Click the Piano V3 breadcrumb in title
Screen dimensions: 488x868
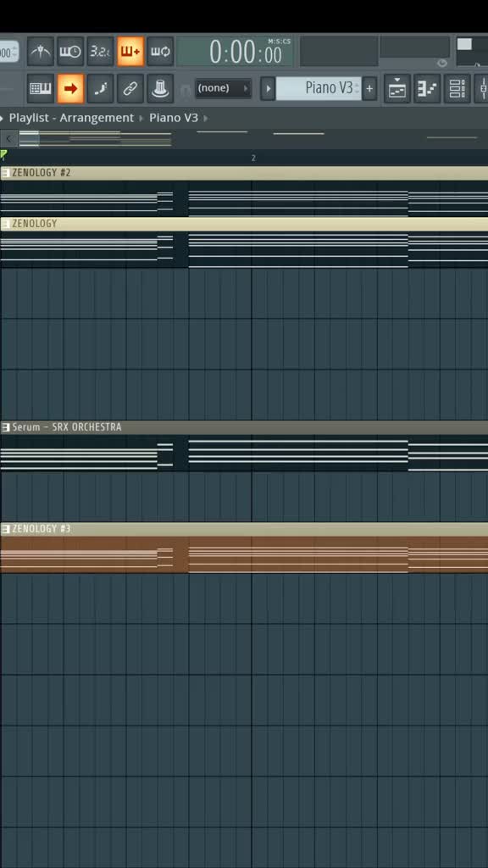(173, 118)
